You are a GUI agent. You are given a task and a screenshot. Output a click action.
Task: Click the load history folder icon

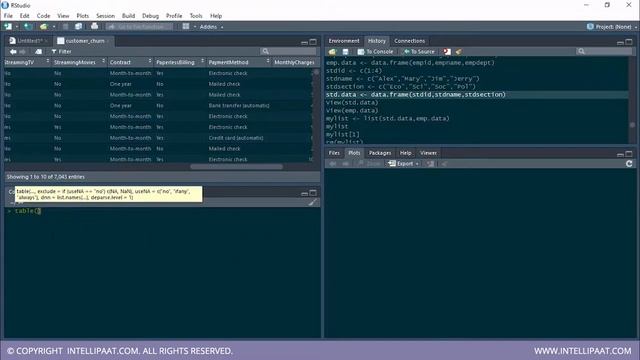[332, 51]
